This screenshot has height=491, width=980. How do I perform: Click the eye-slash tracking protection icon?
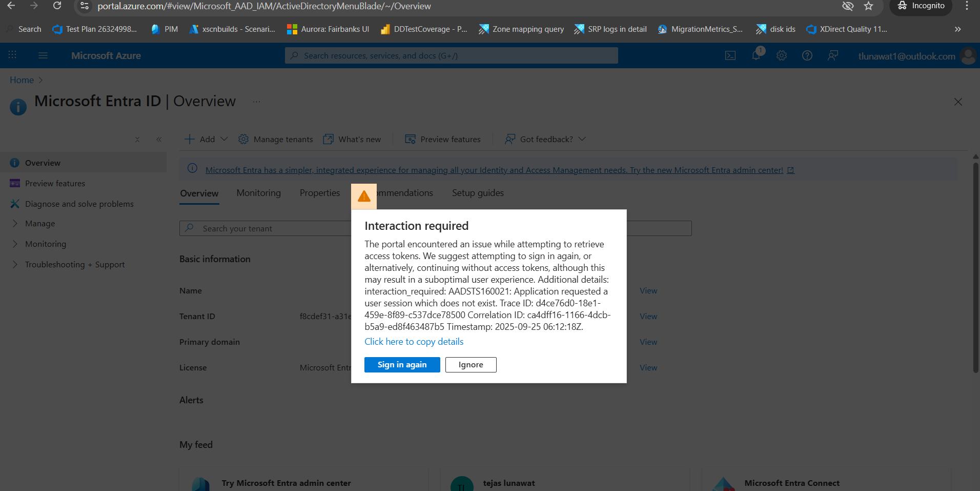(x=848, y=6)
